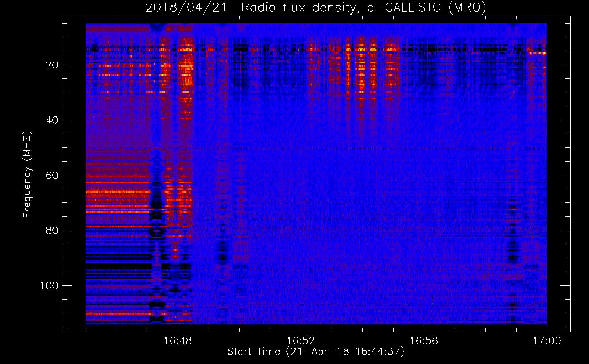Click the '100' frequency tick label

(x=49, y=286)
